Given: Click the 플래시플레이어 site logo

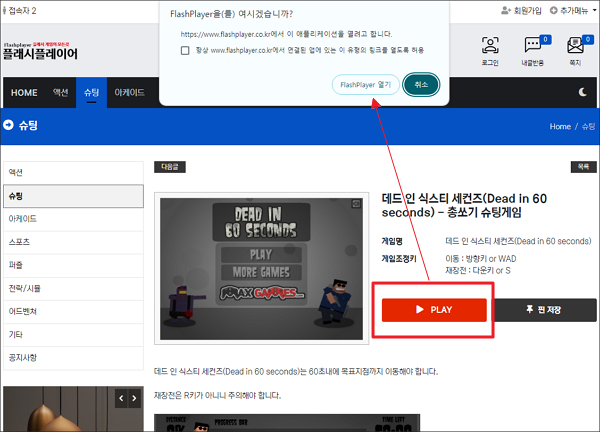Looking at the screenshot, I should [x=40, y=51].
